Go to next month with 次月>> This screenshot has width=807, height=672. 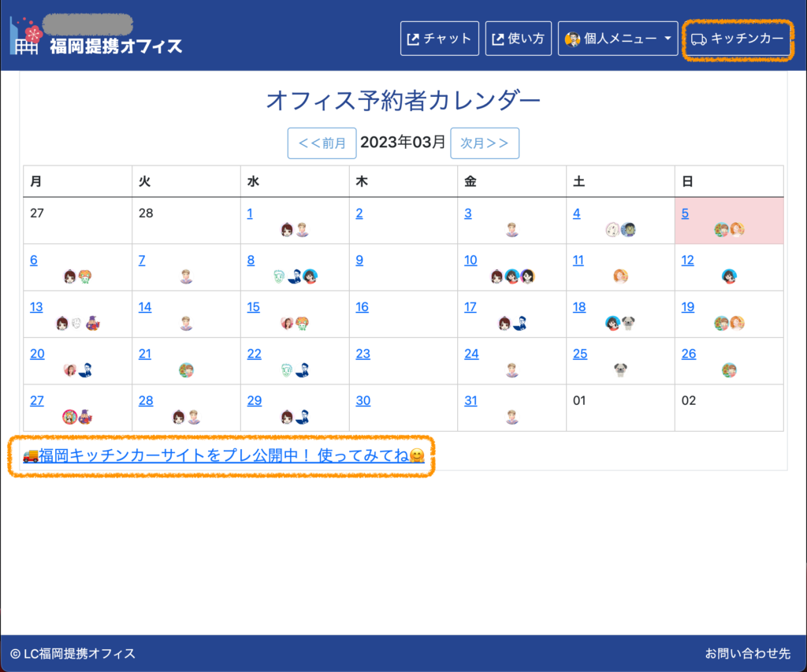[484, 143]
